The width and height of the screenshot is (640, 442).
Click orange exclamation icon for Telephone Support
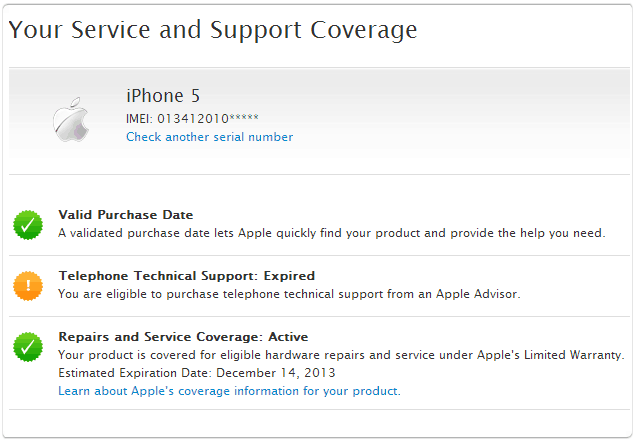[x=28, y=285]
